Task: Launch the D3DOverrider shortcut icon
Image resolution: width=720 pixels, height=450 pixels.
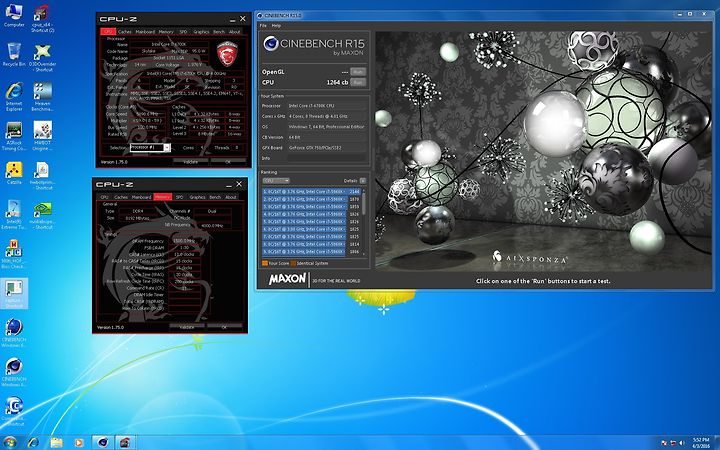Action: (42, 57)
